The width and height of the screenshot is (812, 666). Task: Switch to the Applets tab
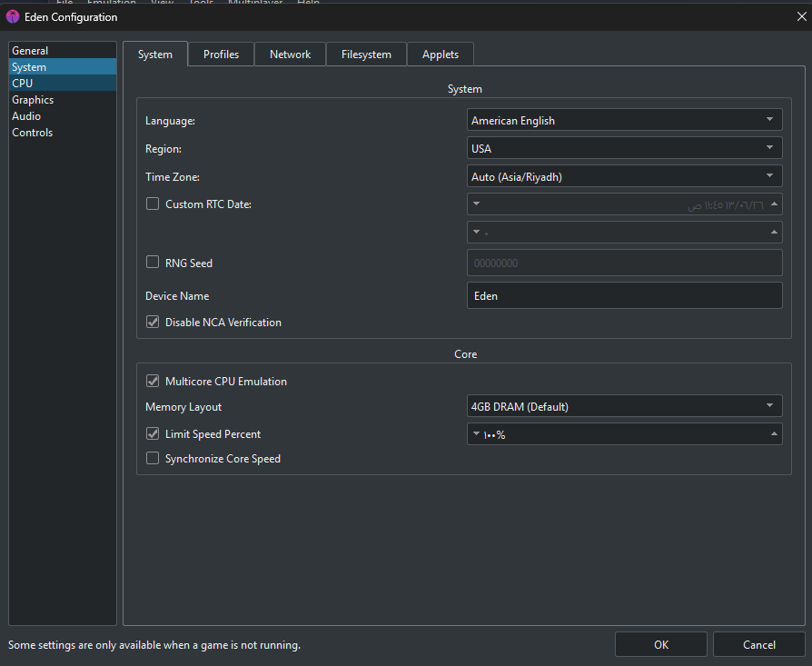point(441,55)
